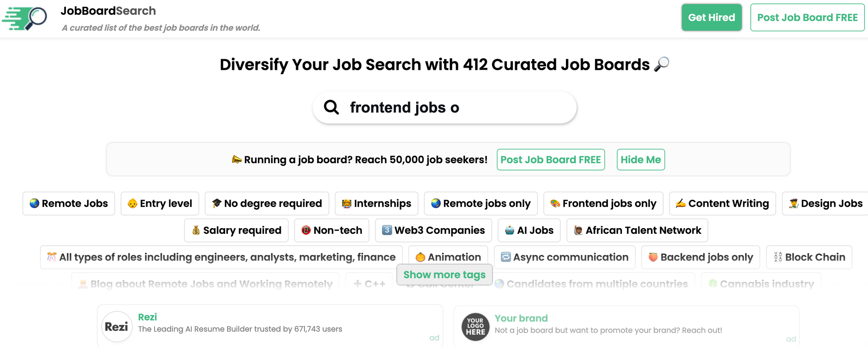Open the Rezi ad link

148,317
